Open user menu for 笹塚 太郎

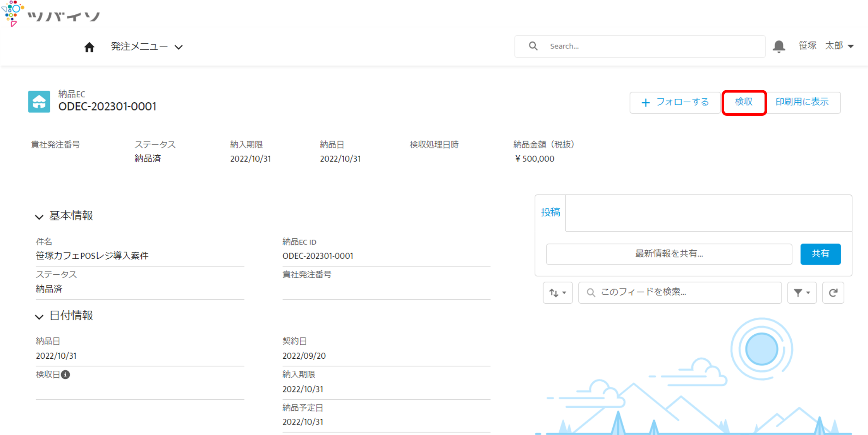click(x=826, y=46)
